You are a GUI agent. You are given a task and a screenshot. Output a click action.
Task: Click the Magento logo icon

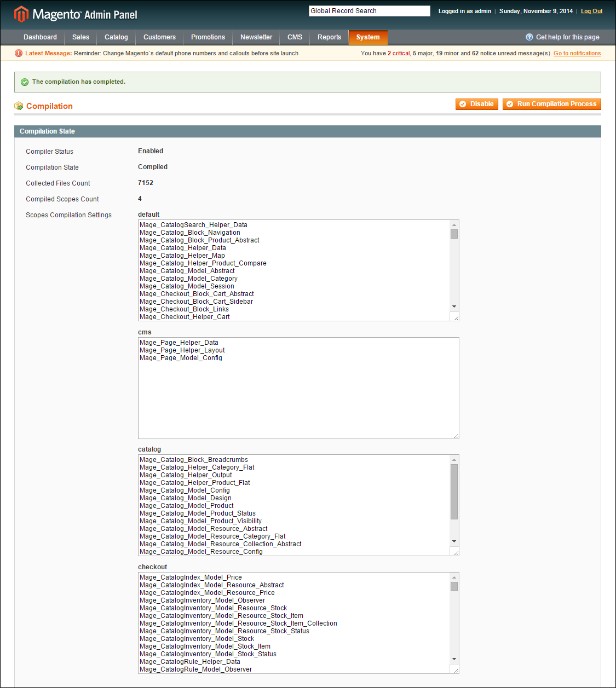[x=21, y=14]
